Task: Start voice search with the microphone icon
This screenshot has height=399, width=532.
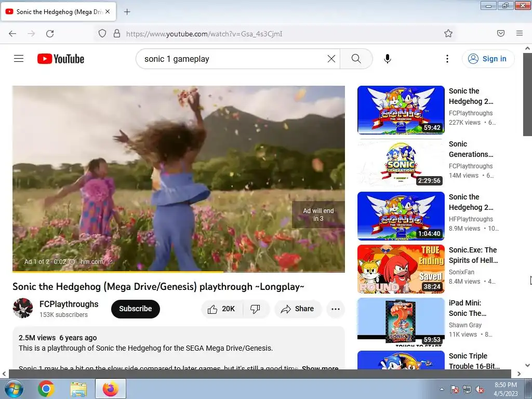Action: tap(388, 59)
